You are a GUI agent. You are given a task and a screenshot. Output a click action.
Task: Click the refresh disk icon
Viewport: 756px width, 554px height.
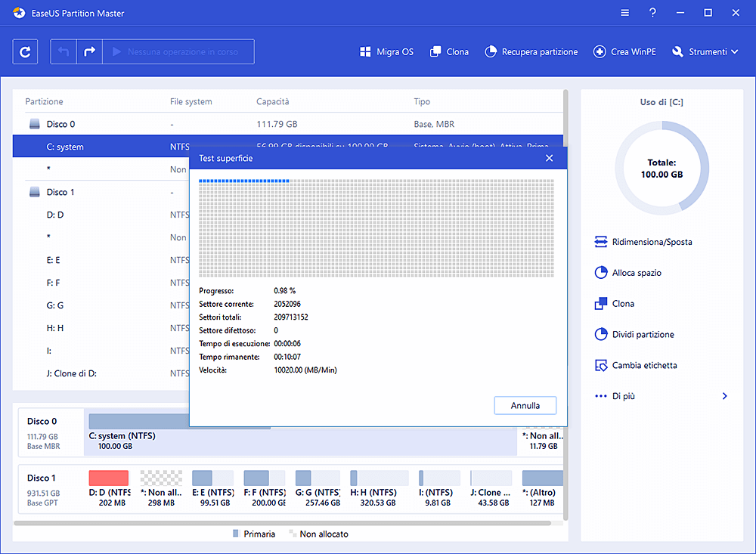click(25, 51)
